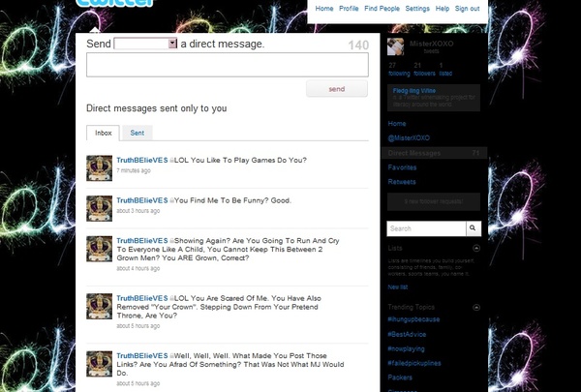581x392 pixels.
Task: Open the direct message recipient dropdown
Action: (x=172, y=45)
